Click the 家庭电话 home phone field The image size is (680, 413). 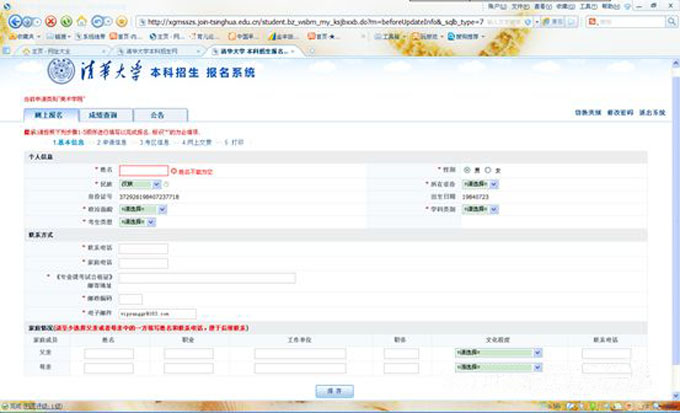pos(144,263)
